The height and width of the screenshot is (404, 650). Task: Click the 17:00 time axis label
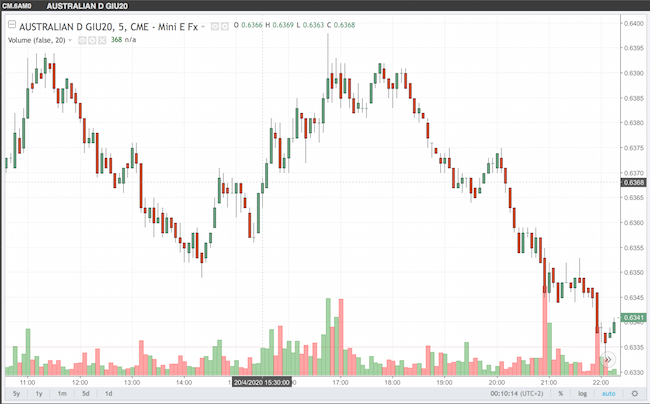pyautogui.click(x=340, y=382)
